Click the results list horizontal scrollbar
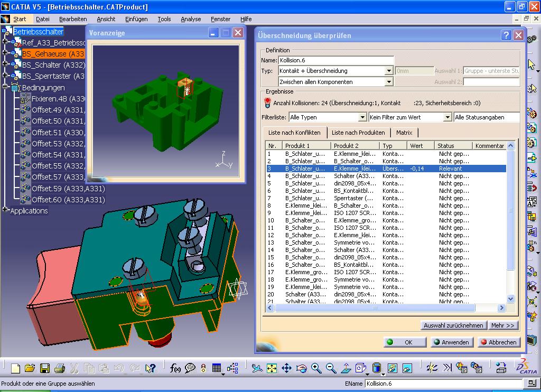This screenshot has height=392, width=541. (x=375, y=308)
